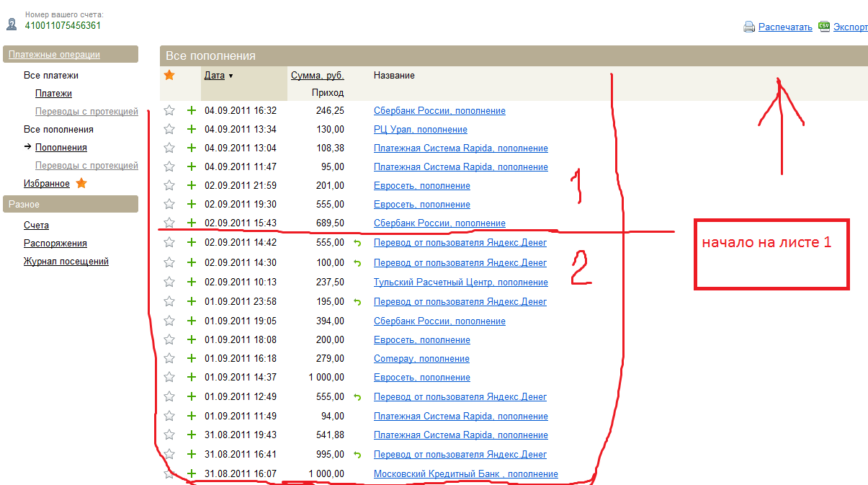Sort by Сумма, руб. column
Viewport: 868px width, 485px height.
click(317, 75)
